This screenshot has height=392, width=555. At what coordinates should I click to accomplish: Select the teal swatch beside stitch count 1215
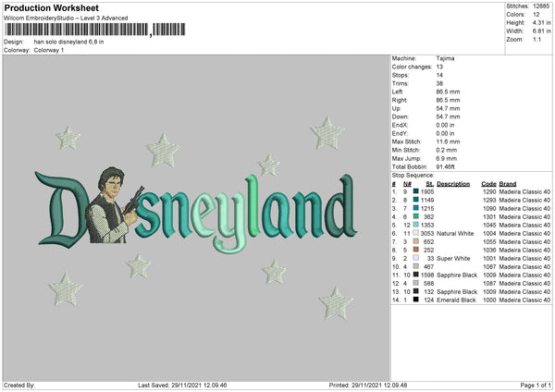(x=416, y=208)
